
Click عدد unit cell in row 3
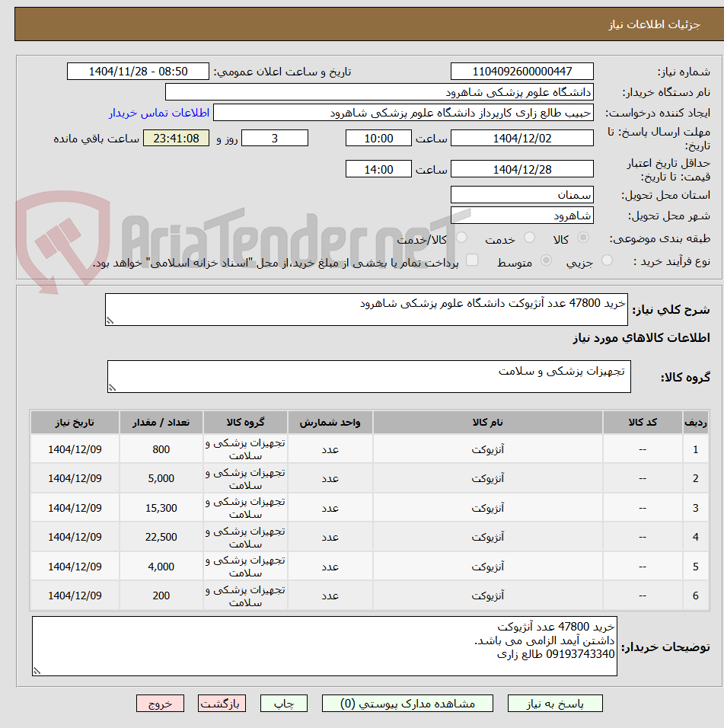tap(330, 508)
